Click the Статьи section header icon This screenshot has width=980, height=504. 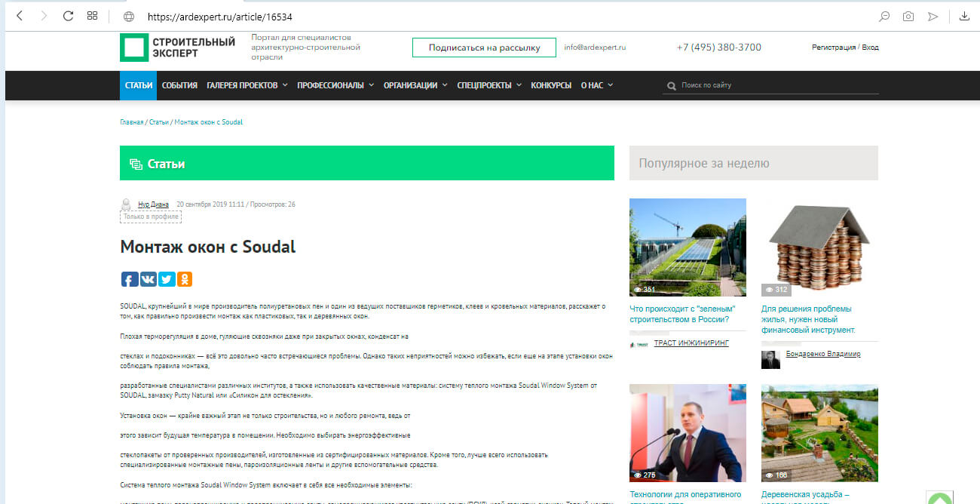click(x=136, y=164)
